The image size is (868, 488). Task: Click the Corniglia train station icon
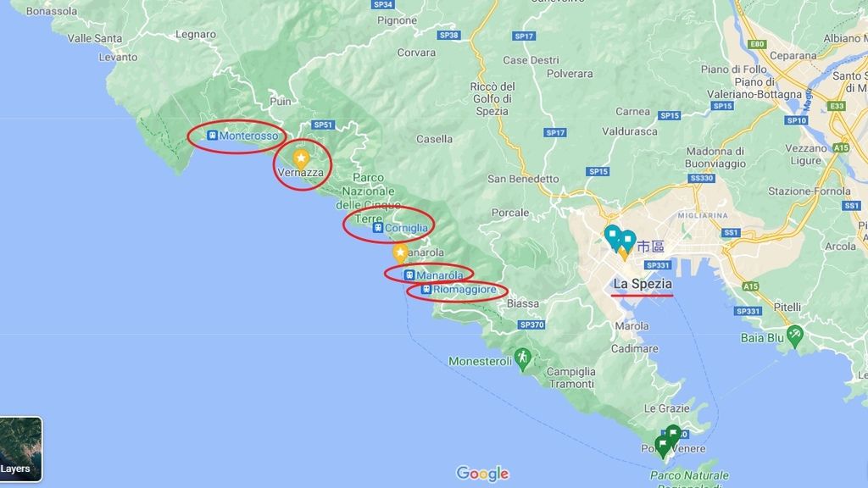coord(378,227)
